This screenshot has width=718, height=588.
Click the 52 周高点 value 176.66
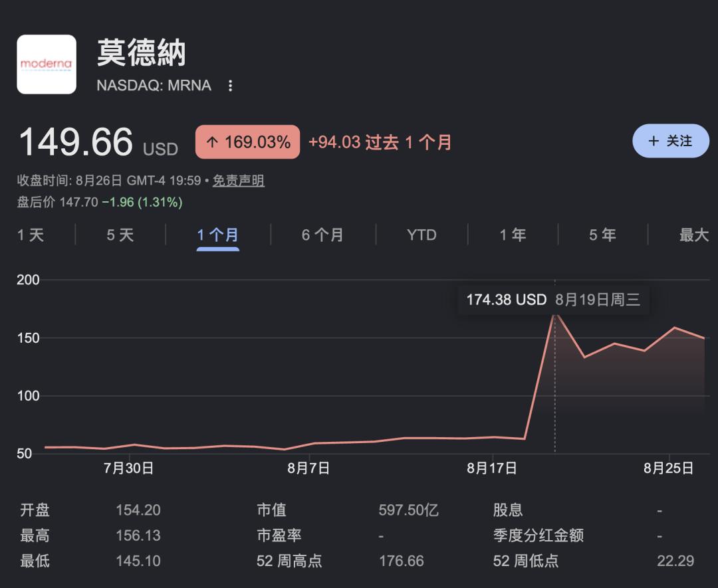(402, 561)
